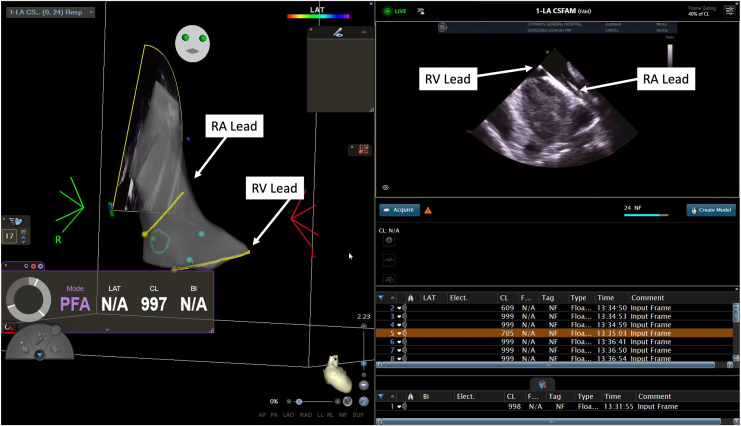741x426 pixels.
Task: Click the point tag grid icon beside the floating panel
Action: tap(363, 149)
